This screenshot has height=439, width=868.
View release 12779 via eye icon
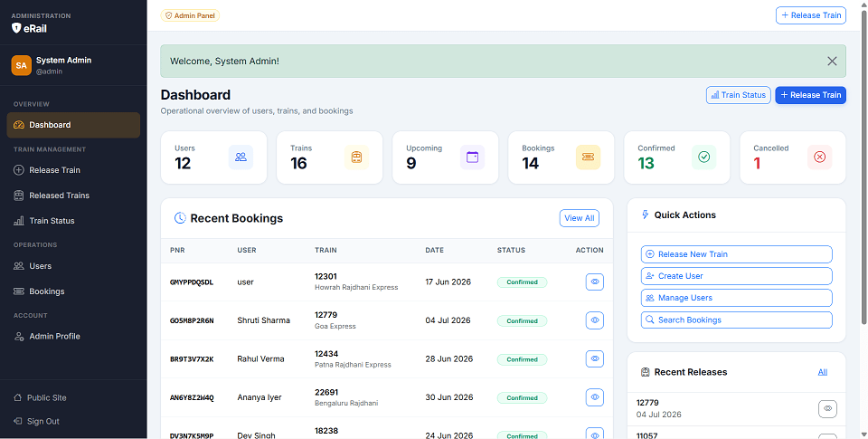click(827, 408)
